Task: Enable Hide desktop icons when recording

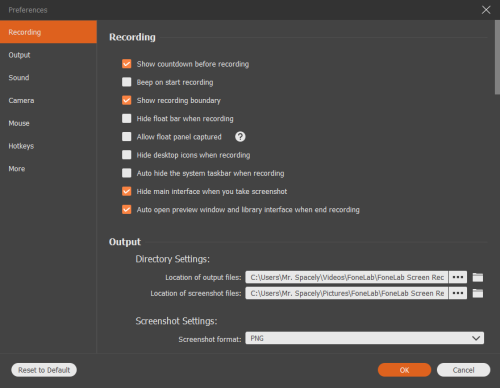Action: (x=127, y=155)
